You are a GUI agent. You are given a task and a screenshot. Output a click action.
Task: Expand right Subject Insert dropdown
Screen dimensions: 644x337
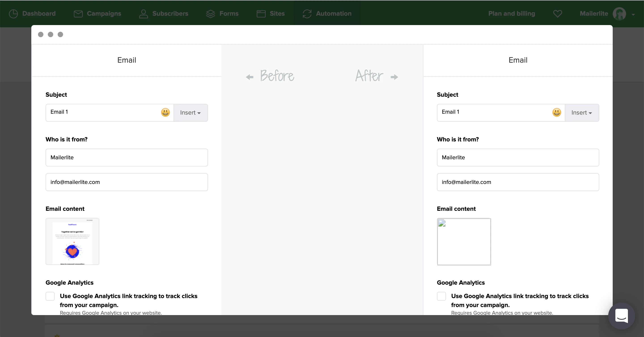(x=582, y=113)
